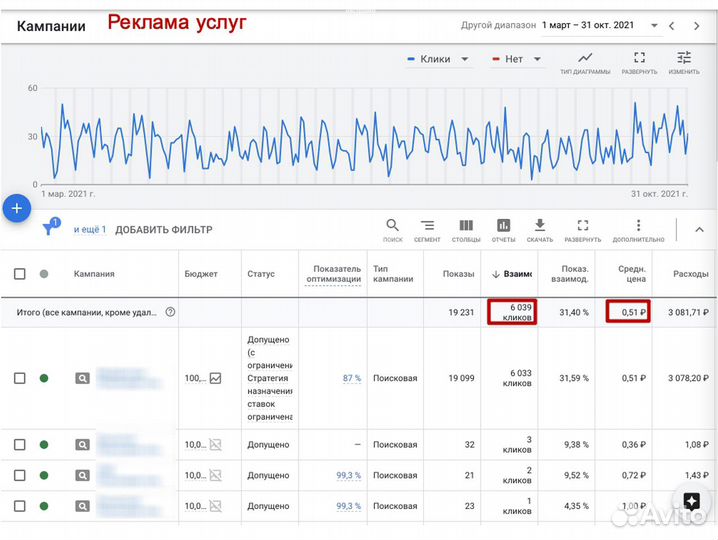
Task: Open the date range dropdown arrow
Action: 654,26
